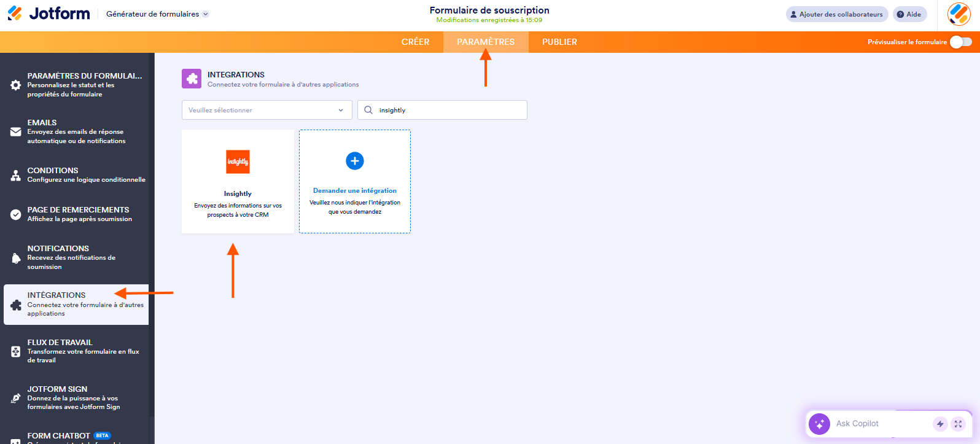
Task: Open the Aide help button
Action: [909, 14]
